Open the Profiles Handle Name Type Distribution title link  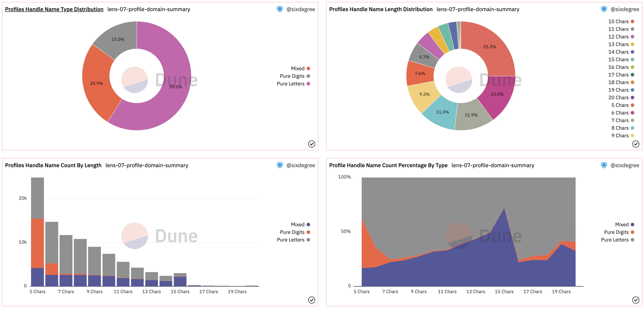point(54,9)
